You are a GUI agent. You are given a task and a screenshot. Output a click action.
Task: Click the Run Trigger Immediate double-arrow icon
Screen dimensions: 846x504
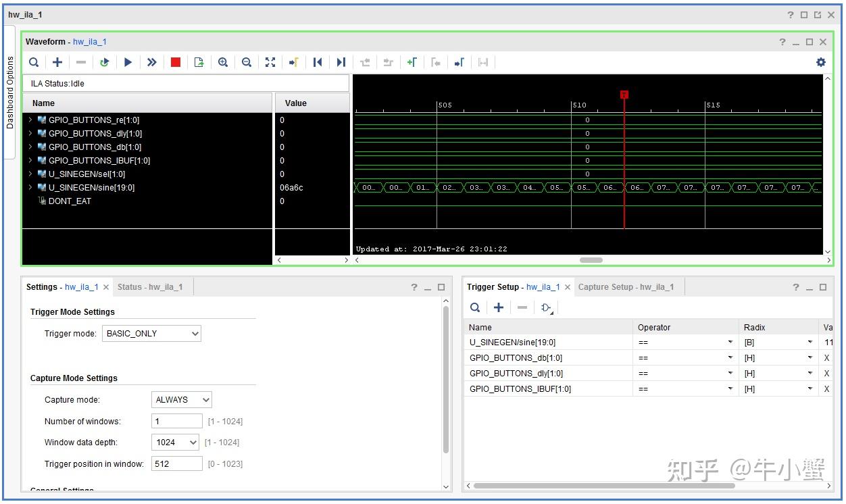(x=152, y=62)
